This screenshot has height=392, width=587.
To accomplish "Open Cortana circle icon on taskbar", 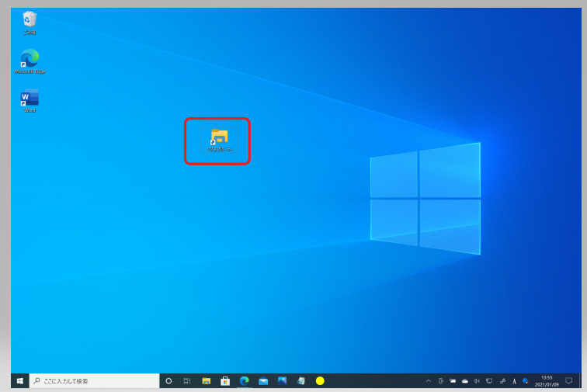I will click(168, 381).
